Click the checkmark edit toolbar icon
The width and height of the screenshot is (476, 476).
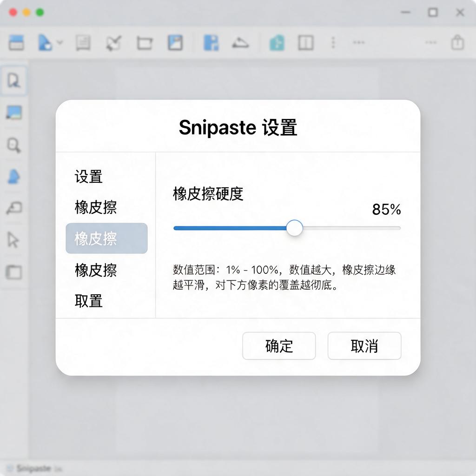point(114,43)
